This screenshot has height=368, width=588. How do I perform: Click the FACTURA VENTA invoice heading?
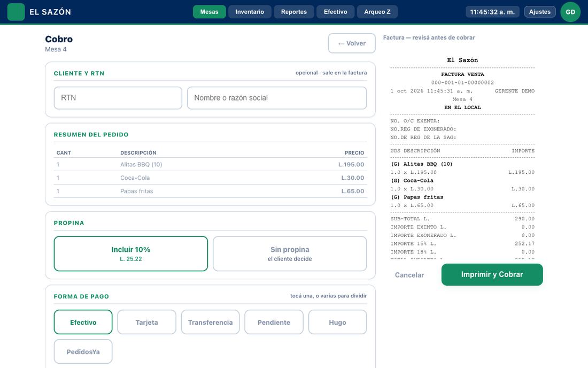[462, 74]
